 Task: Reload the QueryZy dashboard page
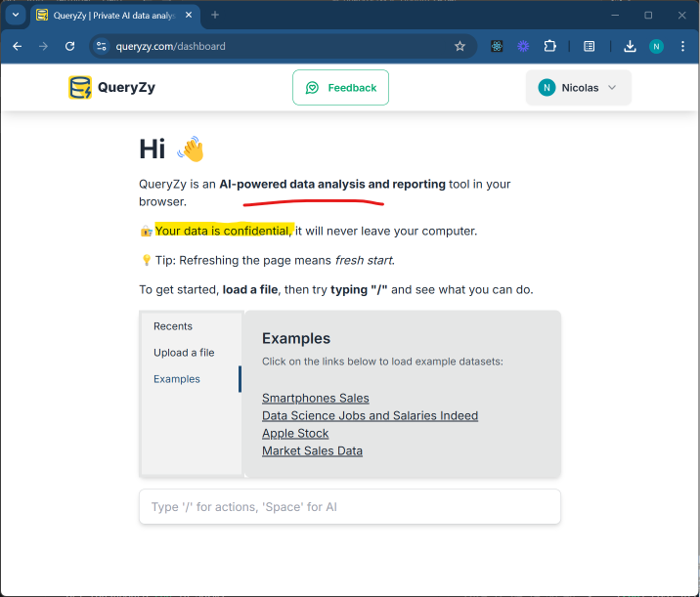coord(69,46)
